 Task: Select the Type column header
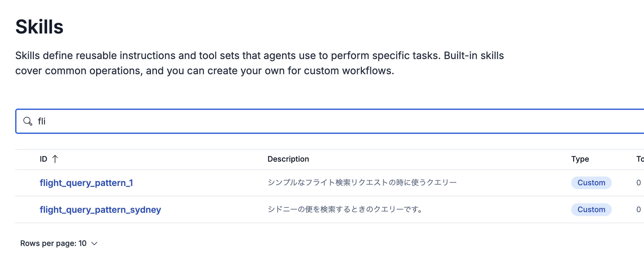[x=580, y=159]
